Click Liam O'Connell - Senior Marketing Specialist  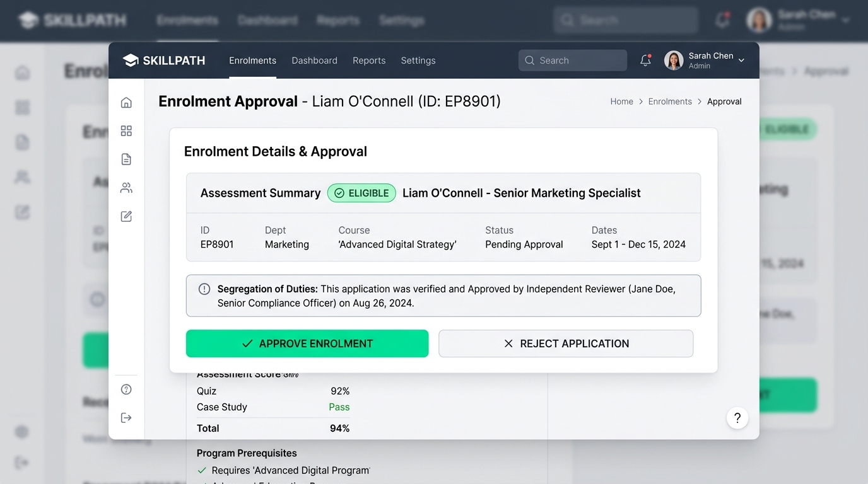522,193
